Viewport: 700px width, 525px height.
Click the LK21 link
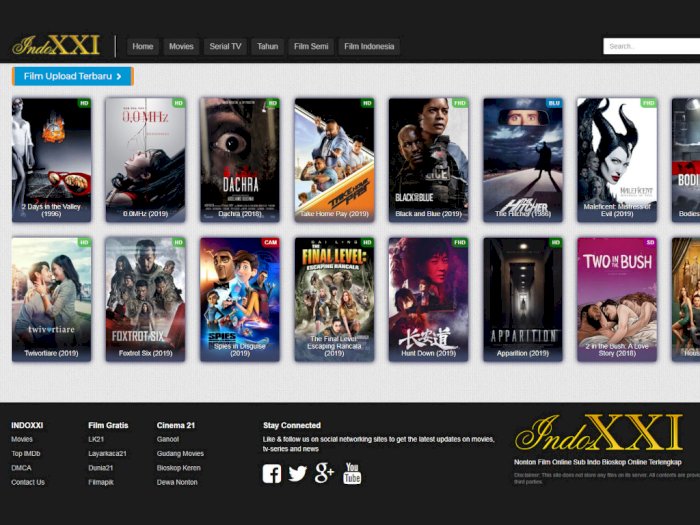click(x=96, y=439)
